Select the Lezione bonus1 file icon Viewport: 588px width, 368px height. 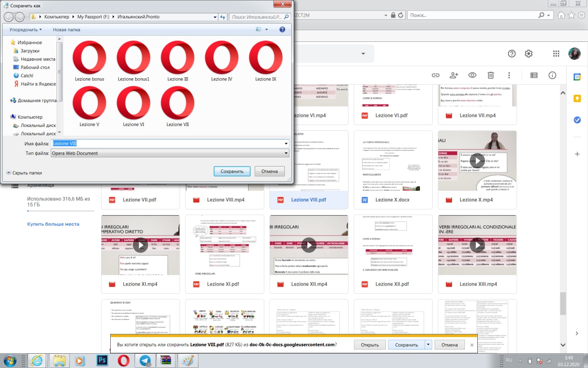134,61
